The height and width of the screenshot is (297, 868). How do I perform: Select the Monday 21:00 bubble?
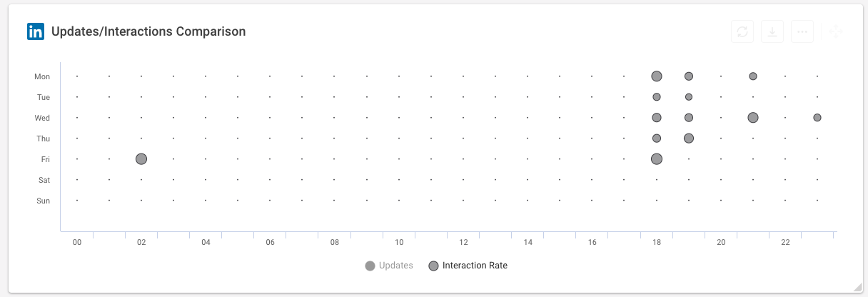(753, 76)
